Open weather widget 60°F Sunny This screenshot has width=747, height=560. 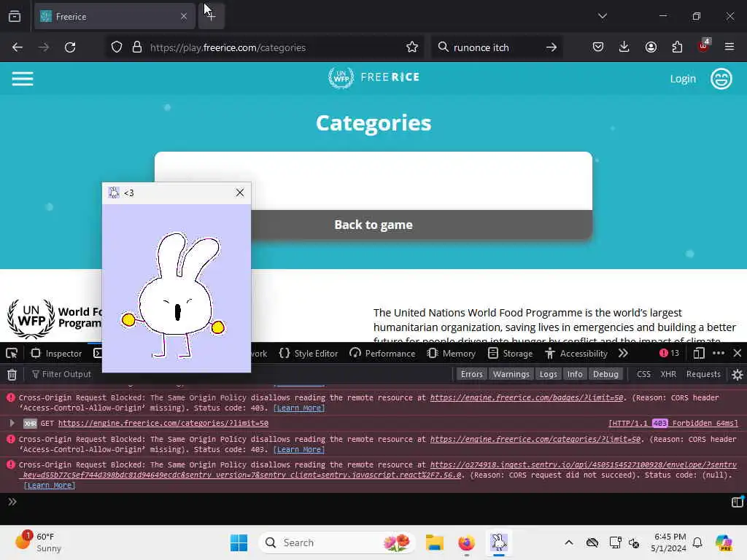coord(38,542)
